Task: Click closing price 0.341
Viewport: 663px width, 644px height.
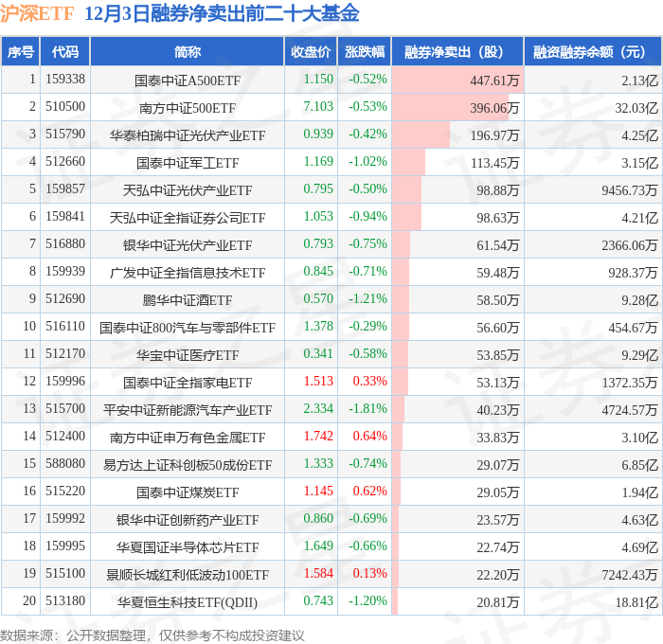Action: pyautogui.click(x=318, y=354)
